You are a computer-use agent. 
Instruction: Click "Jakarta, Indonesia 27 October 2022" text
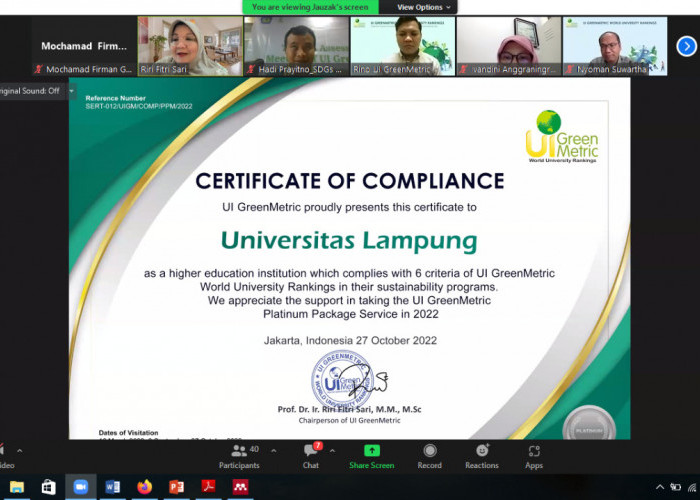coord(350,341)
